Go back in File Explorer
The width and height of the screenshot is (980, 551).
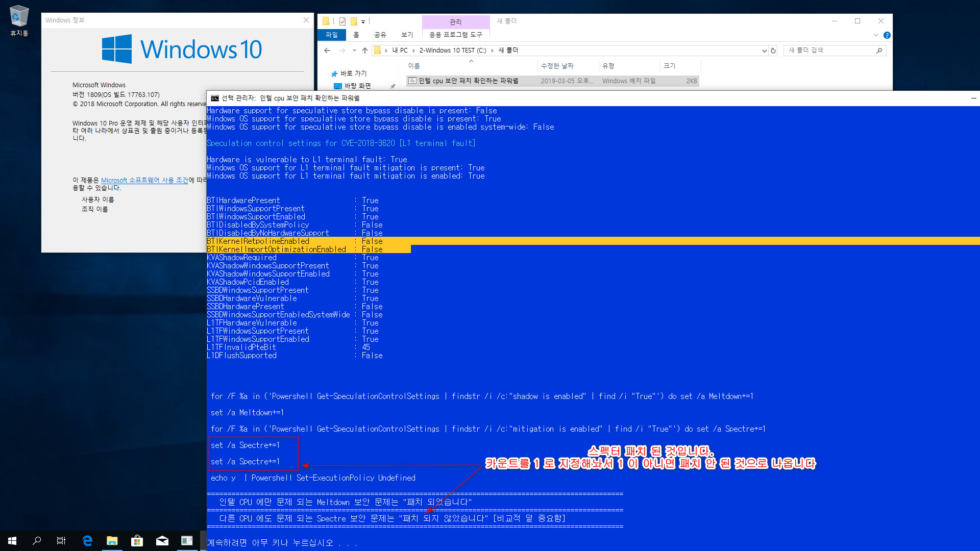[x=328, y=51]
